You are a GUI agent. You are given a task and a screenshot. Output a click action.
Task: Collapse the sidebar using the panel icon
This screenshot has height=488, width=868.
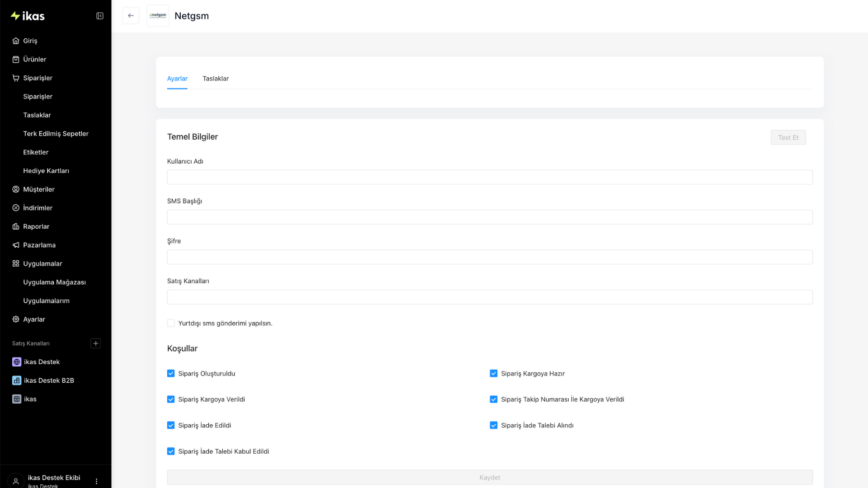click(x=100, y=16)
